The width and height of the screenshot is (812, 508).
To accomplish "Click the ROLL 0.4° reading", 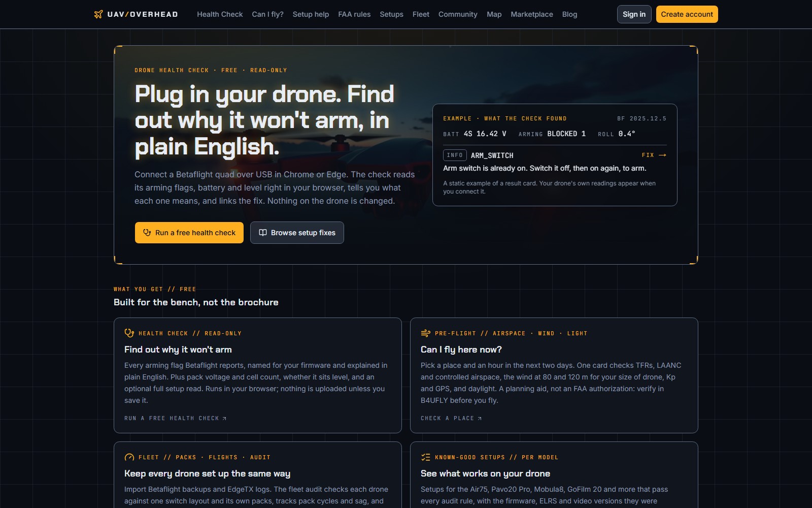I will [617, 134].
